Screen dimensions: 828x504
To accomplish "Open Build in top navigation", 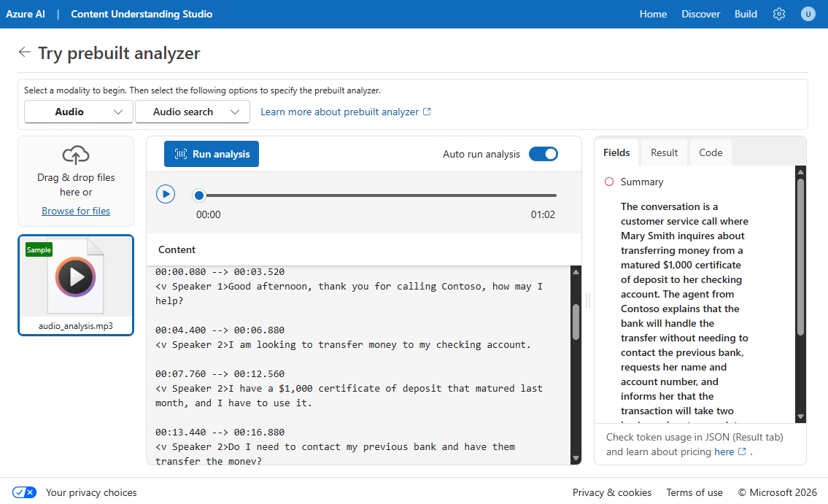I will (x=746, y=15).
